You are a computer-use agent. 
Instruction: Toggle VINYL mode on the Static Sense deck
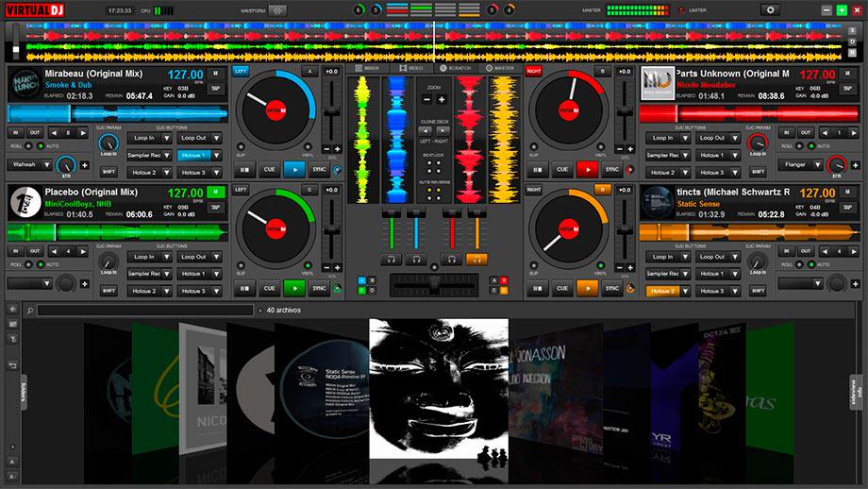click(600, 266)
